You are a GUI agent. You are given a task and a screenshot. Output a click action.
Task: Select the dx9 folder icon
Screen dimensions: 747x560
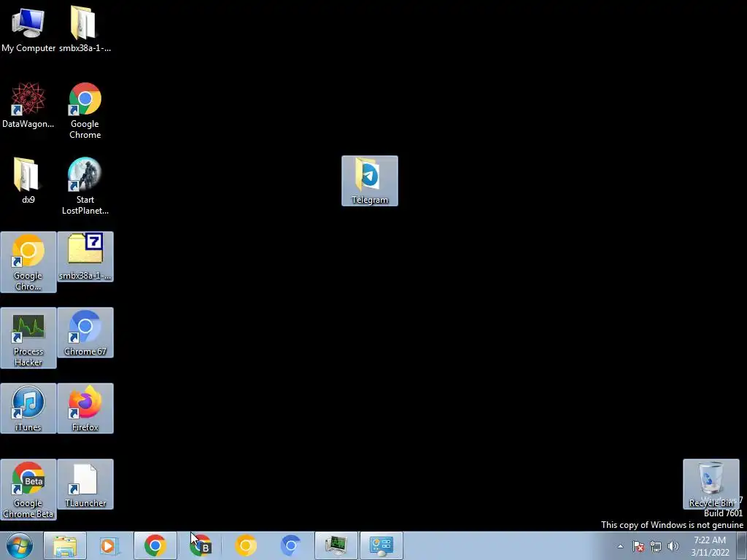pos(28,181)
